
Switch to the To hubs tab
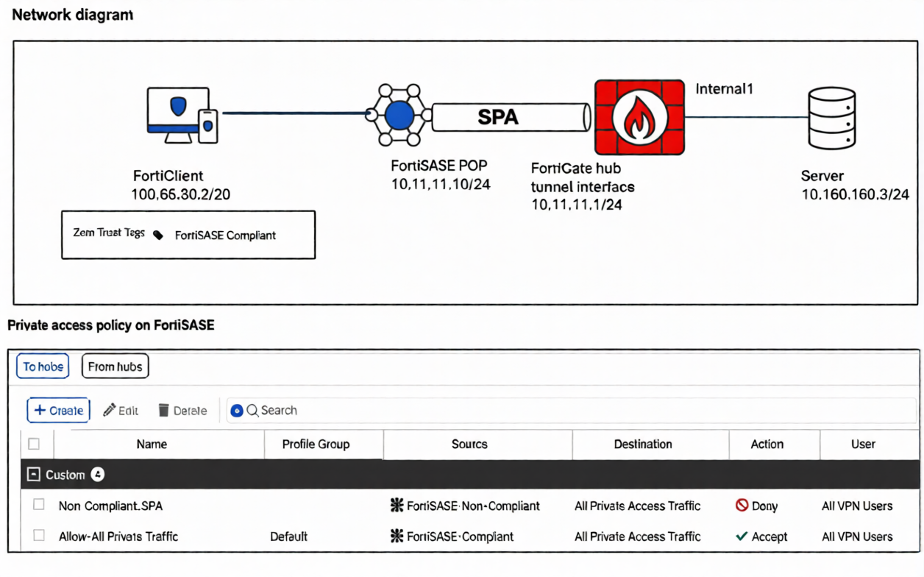click(x=43, y=366)
